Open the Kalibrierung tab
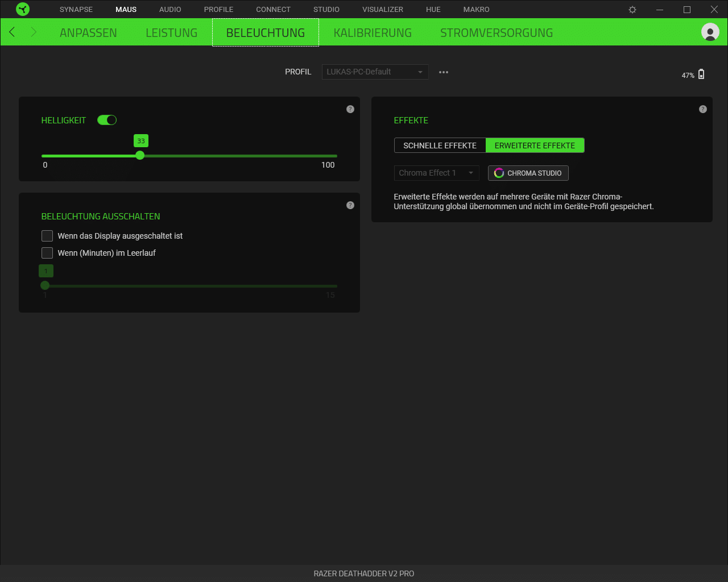Screen dimensions: 728x582 [373, 33]
